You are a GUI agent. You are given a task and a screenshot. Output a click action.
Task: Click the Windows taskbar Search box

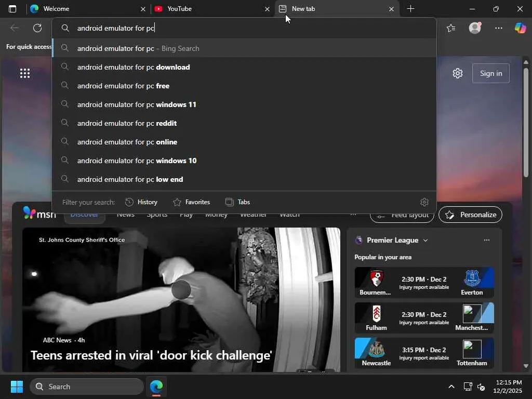(87, 387)
